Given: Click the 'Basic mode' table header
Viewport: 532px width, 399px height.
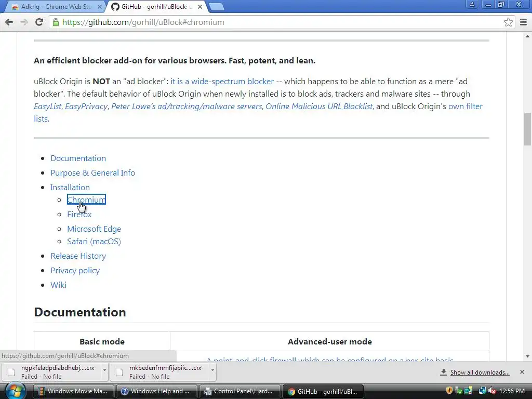Looking at the screenshot, I should click(102, 342).
